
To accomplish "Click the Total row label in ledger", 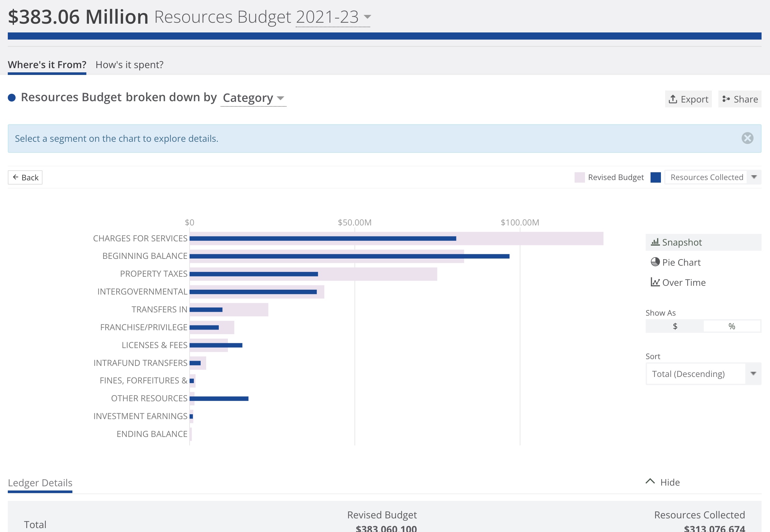I will click(x=35, y=524).
